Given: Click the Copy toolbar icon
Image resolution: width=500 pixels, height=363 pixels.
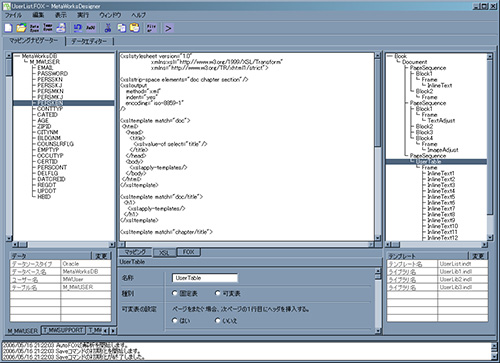Looking at the screenshot, I should click(121, 28).
